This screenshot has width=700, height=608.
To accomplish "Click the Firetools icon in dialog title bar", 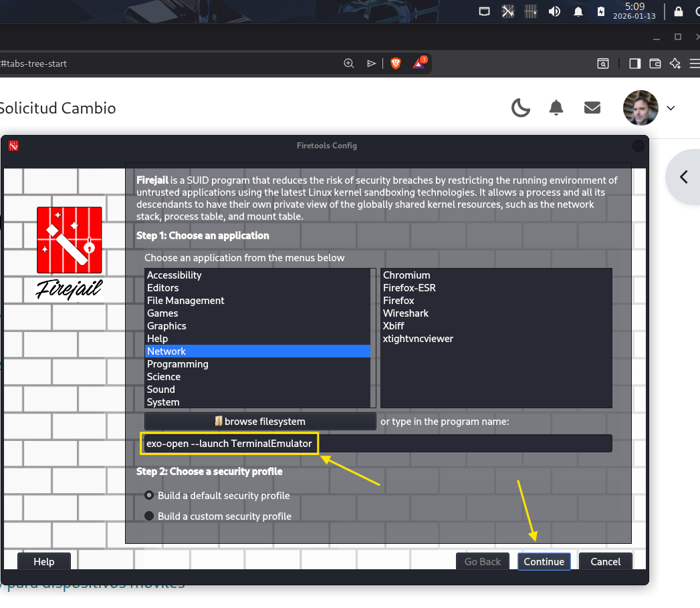I will [13, 146].
